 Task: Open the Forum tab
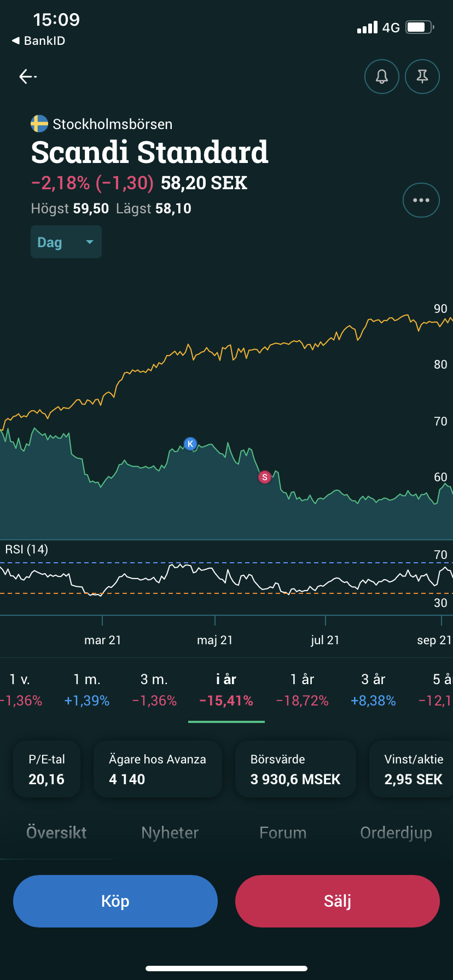283,832
